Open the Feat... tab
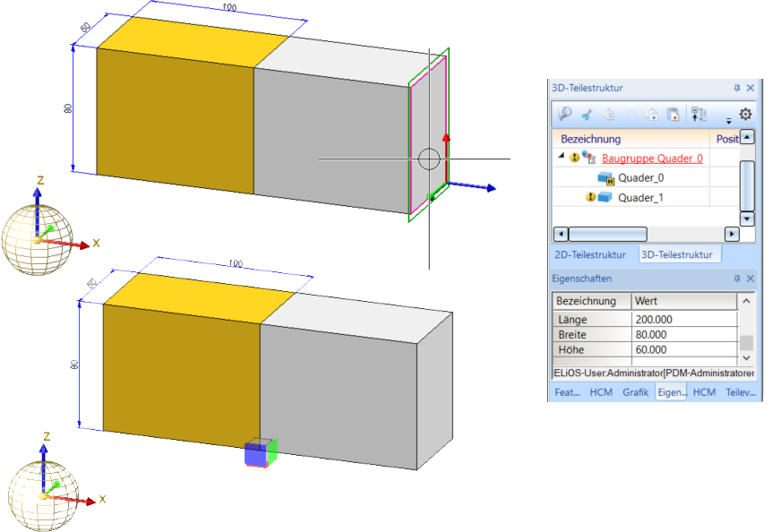Viewport: 781px width, 532px height. point(567,392)
